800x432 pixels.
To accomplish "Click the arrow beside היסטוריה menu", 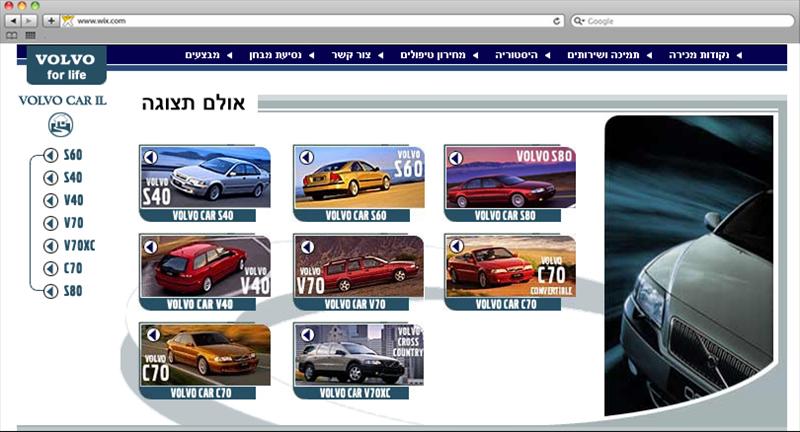I will pyautogui.click(x=547, y=55).
